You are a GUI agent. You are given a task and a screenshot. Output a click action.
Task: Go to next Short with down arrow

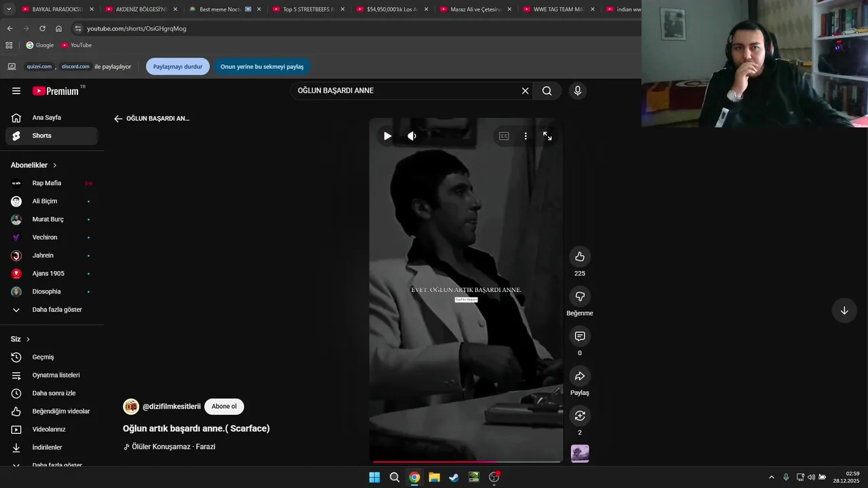[x=844, y=310]
